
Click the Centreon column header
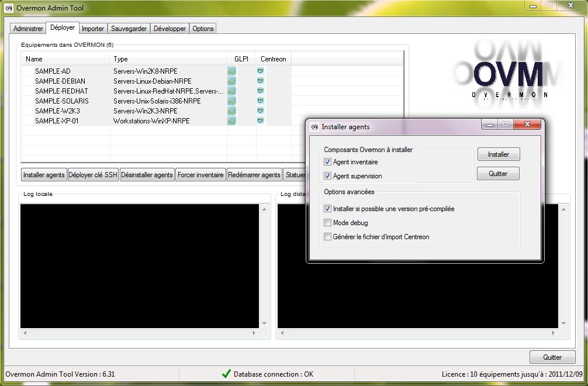point(274,59)
